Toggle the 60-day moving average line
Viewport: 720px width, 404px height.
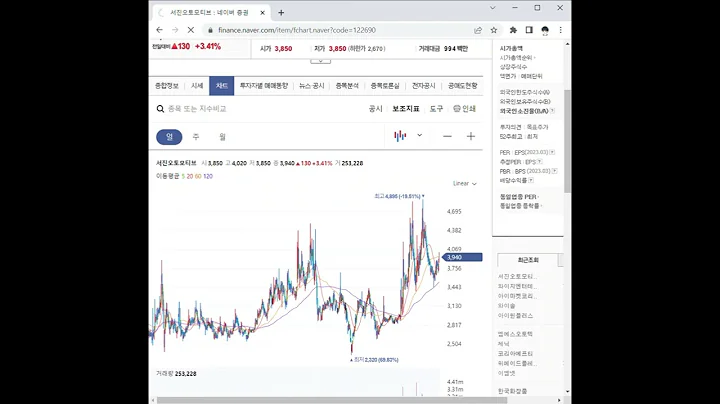[x=198, y=176]
